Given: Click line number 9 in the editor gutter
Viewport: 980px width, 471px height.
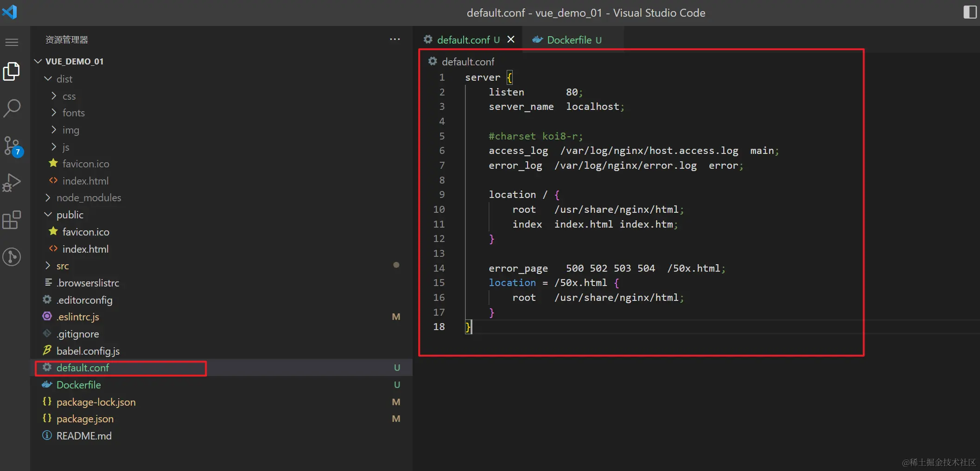Looking at the screenshot, I should 442,195.
